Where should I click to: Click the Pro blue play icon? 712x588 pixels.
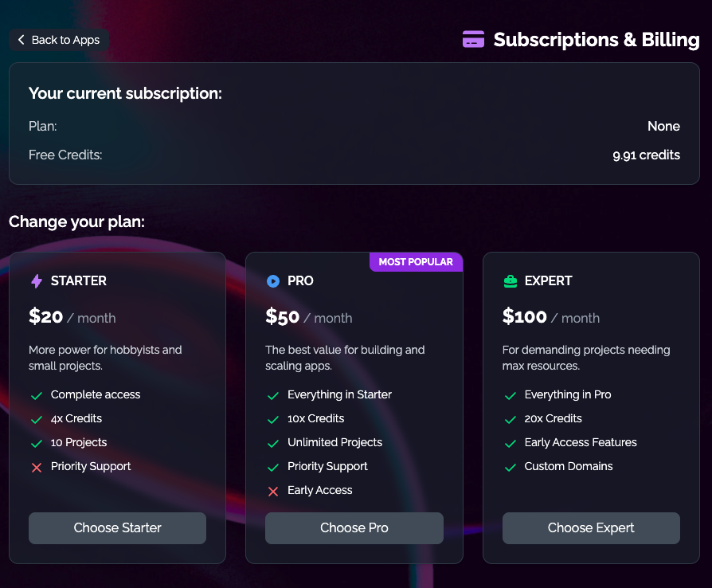pyautogui.click(x=273, y=281)
